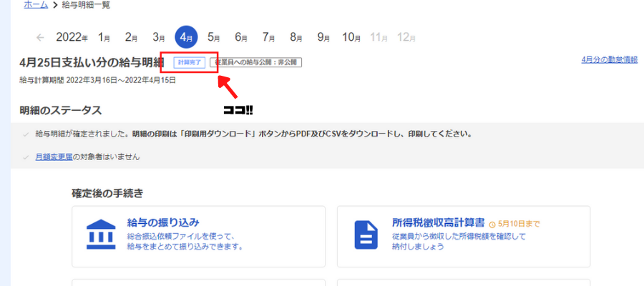The image size is (644, 286).
Task: Open the ホーム breadcrumb link
Action: 36,5
